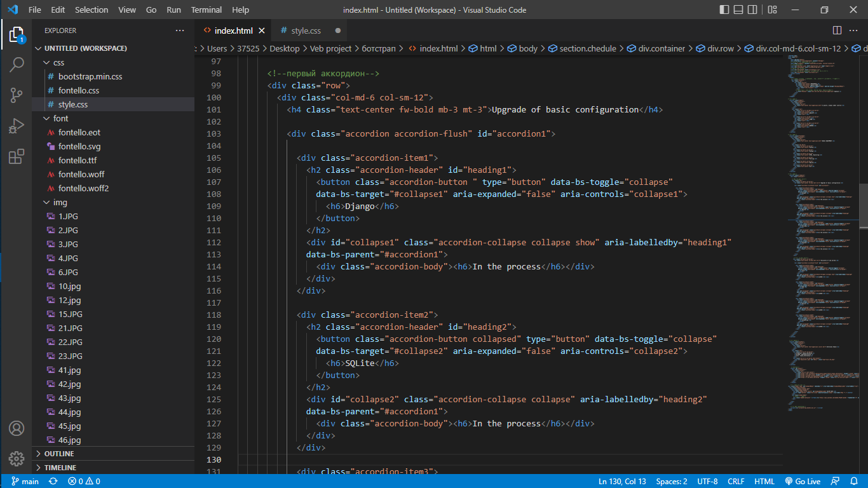The image size is (868, 488).
Task: Open the Search view in activity bar
Action: click(17, 64)
